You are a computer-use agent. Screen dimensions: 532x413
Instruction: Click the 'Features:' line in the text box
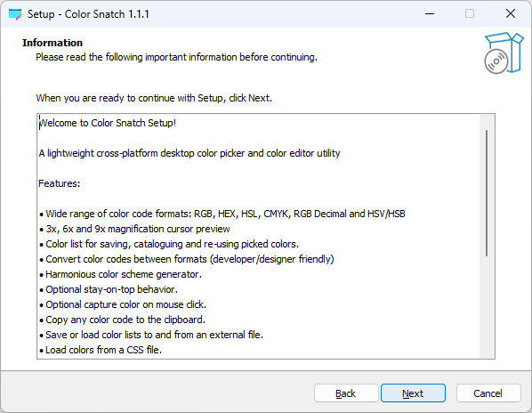[x=60, y=183]
